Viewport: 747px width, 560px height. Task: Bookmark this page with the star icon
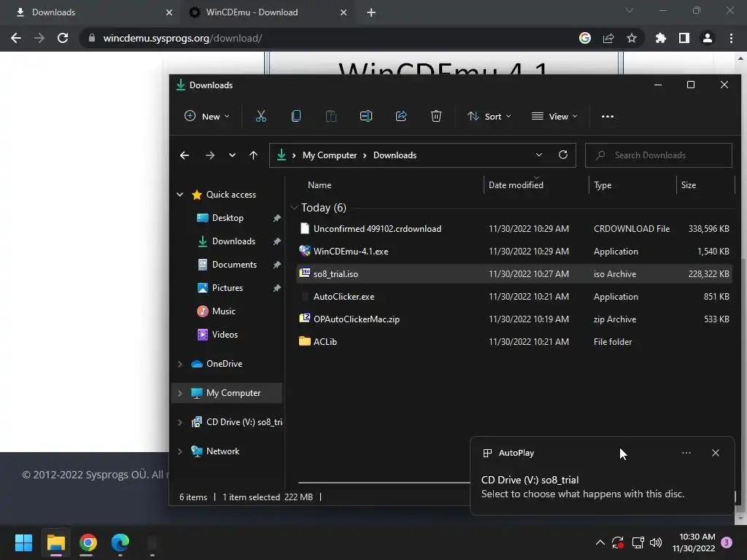[632, 38]
